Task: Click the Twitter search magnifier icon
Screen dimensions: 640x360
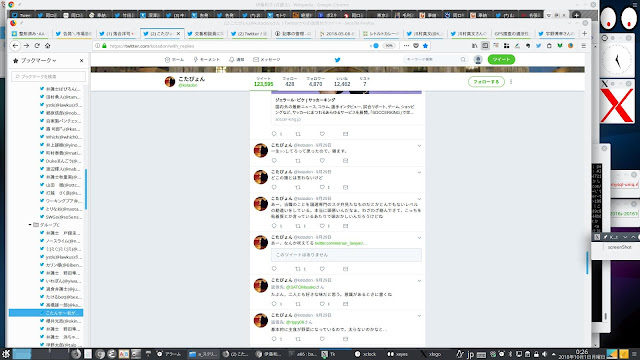Action: 463,60
